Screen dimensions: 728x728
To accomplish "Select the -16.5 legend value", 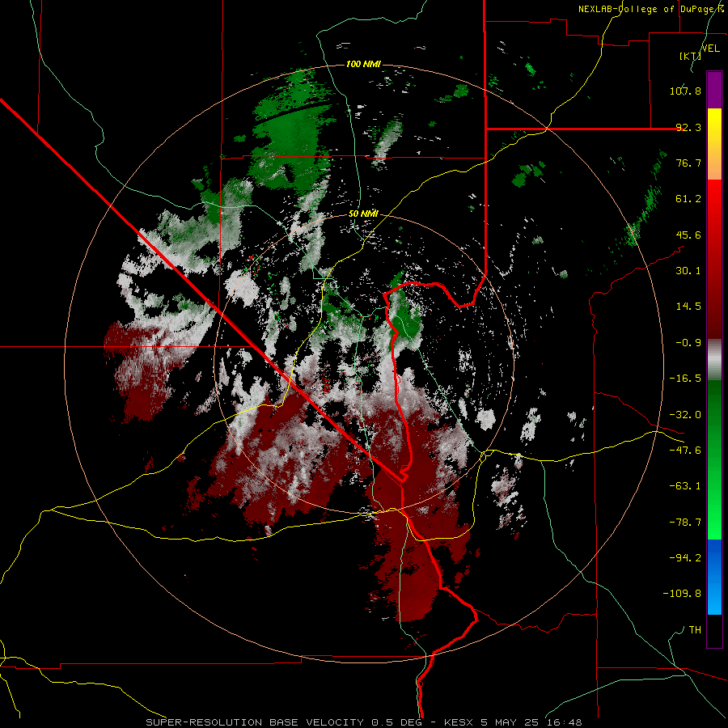I will point(685,378).
